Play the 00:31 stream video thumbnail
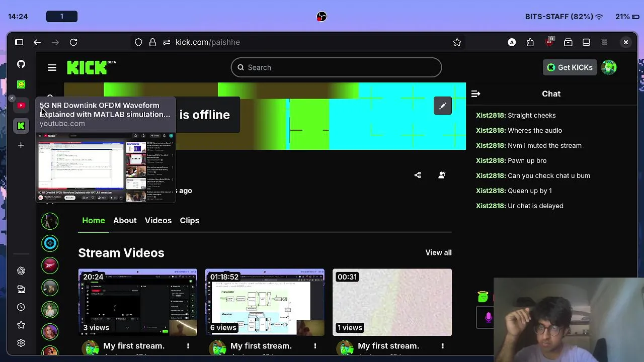Screen dimensions: 644x362 point(392,302)
